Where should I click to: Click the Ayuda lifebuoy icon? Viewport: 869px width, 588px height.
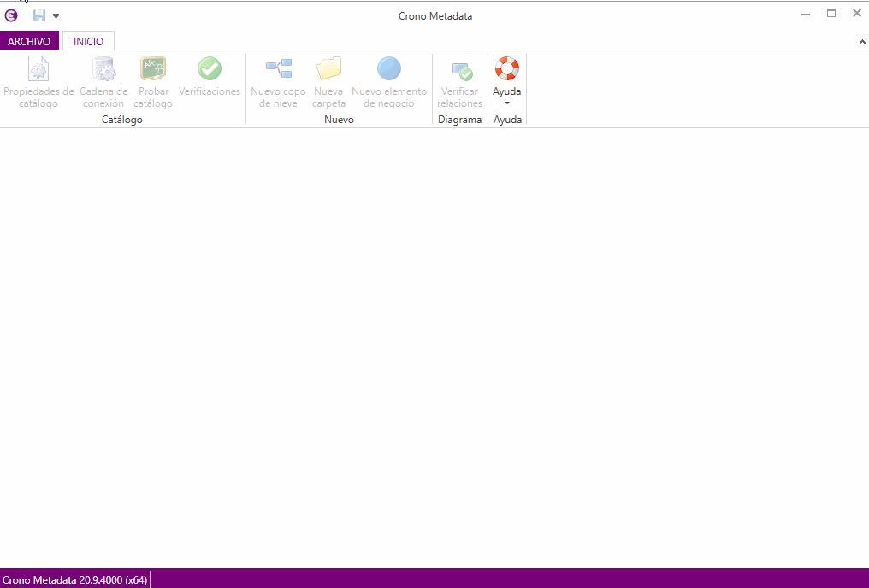(507, 68)
